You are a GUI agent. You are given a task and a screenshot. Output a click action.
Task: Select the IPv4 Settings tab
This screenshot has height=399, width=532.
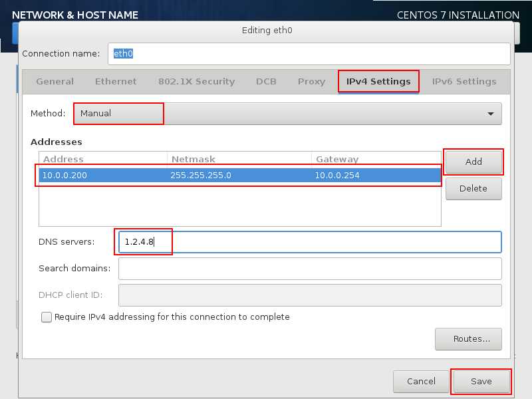point(378,81)
